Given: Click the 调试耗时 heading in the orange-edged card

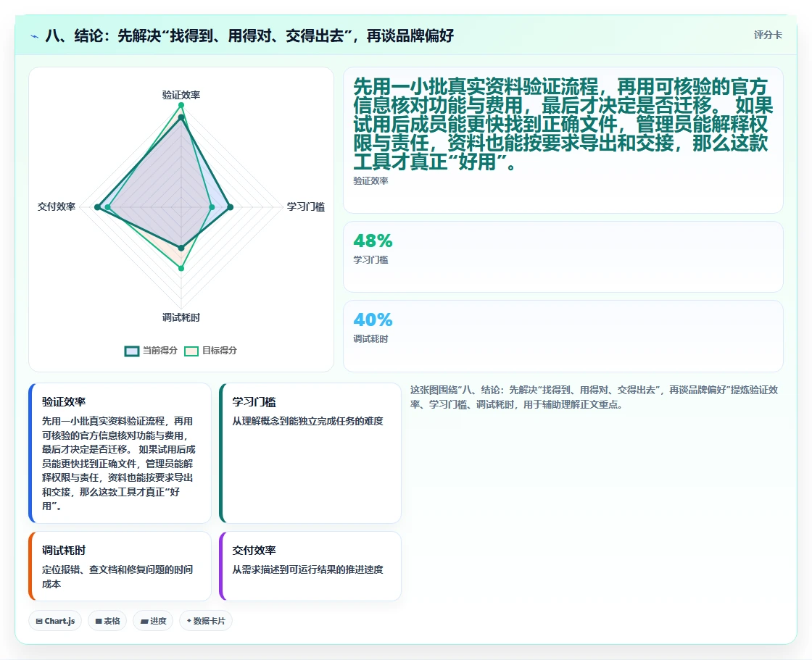Looking at the screenshot, I should tap(64, 551).
